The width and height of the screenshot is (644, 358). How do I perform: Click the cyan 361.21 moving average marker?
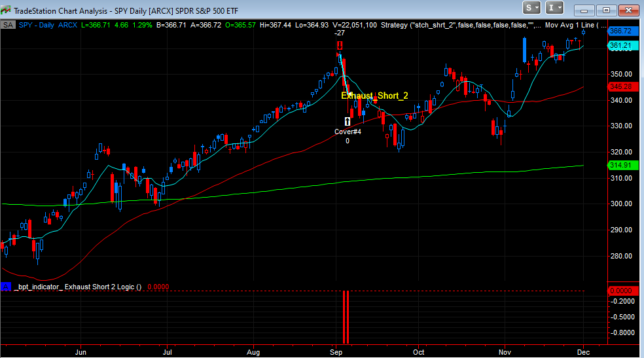tap(622, 46)
